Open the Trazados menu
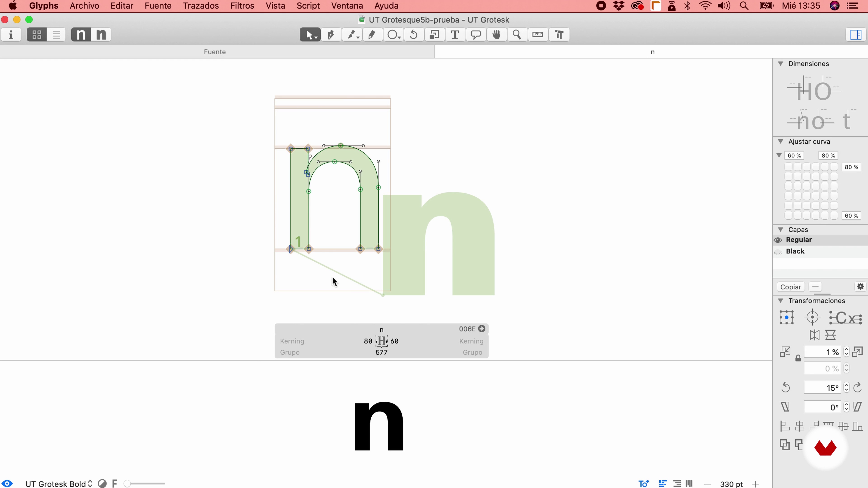 [201, 6]
